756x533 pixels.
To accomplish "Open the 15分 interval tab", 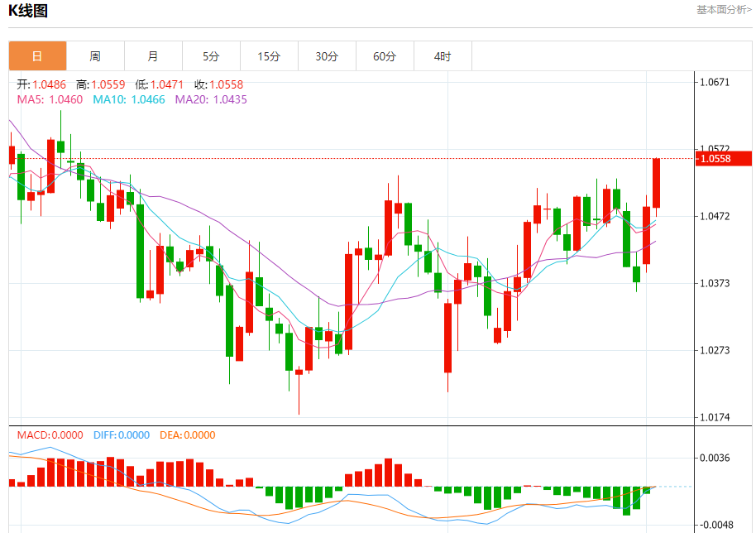I will (269, 56).
